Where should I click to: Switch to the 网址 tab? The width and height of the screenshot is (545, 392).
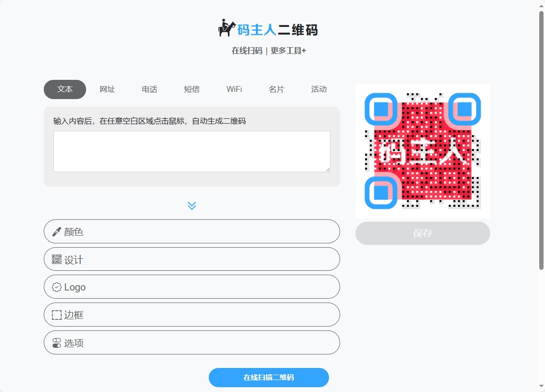[107, 89]
